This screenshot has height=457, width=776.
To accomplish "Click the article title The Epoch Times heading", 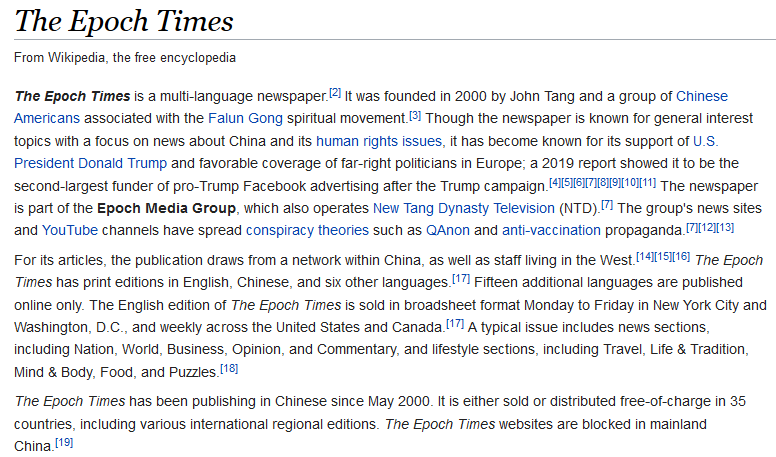I will (x=124, y=21).
